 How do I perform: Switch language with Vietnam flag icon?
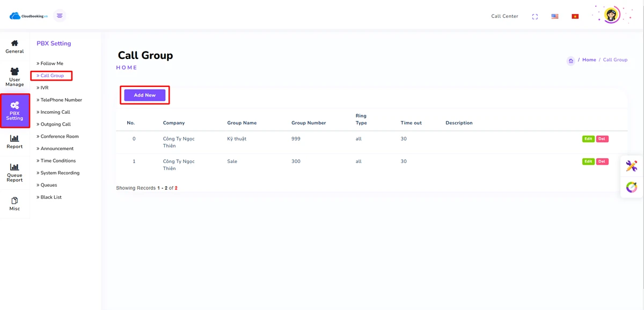click(x=575, y=17)
